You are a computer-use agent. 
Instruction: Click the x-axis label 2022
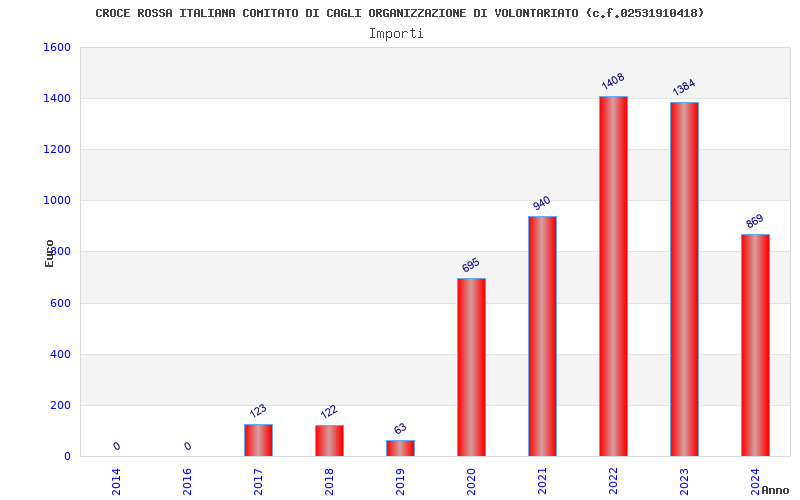[x=613, y=481]
